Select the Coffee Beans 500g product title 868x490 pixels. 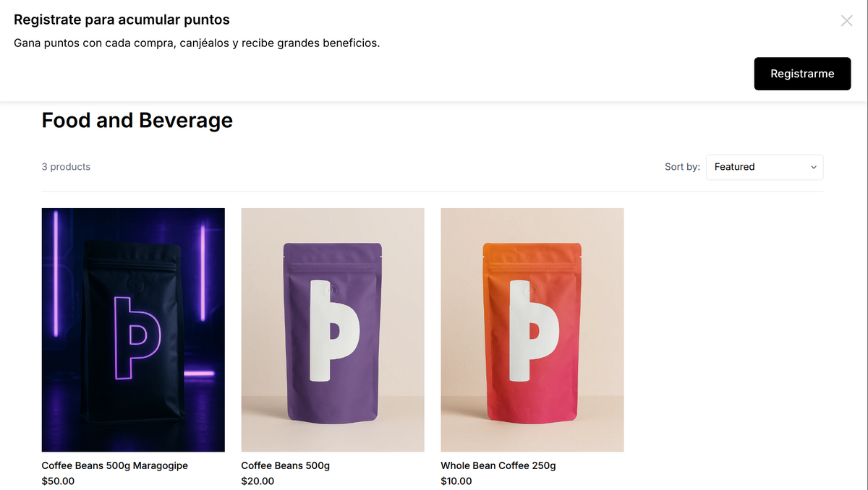click(285, 465)
